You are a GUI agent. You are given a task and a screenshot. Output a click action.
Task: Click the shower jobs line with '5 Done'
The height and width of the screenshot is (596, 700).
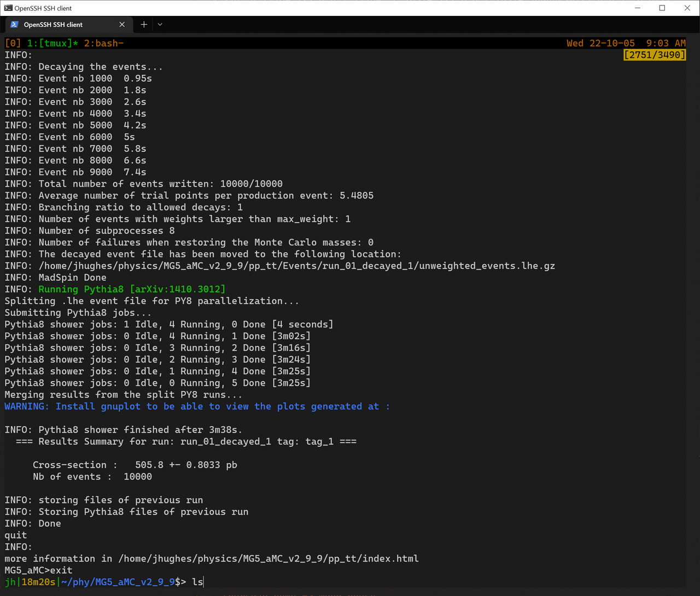pyautogui.click(x=157, y=384)
